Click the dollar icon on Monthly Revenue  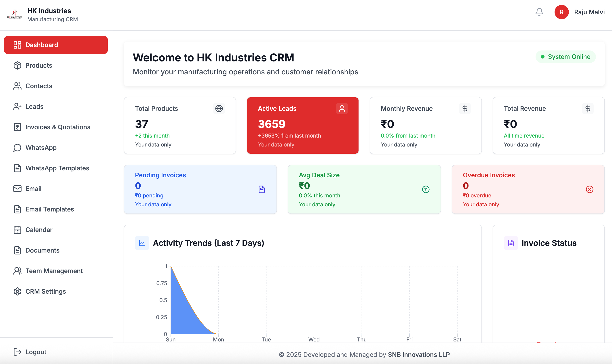[465, 108]
